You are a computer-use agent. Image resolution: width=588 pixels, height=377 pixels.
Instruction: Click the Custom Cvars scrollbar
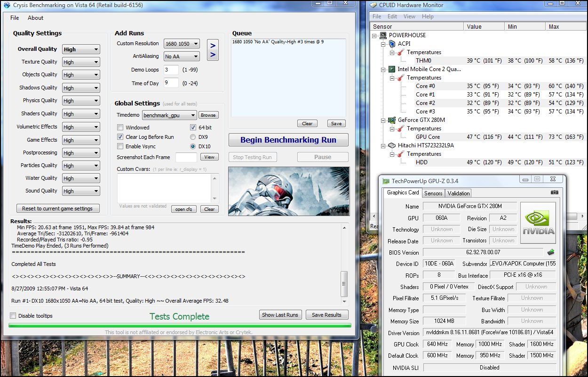coord(215,188)
